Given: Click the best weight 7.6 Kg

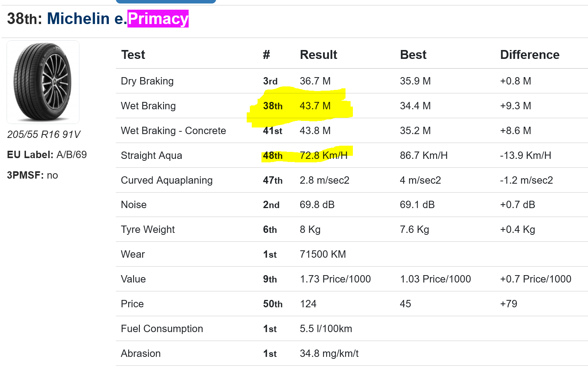Looking at the screenshot, I should click(x=414, y=229).
